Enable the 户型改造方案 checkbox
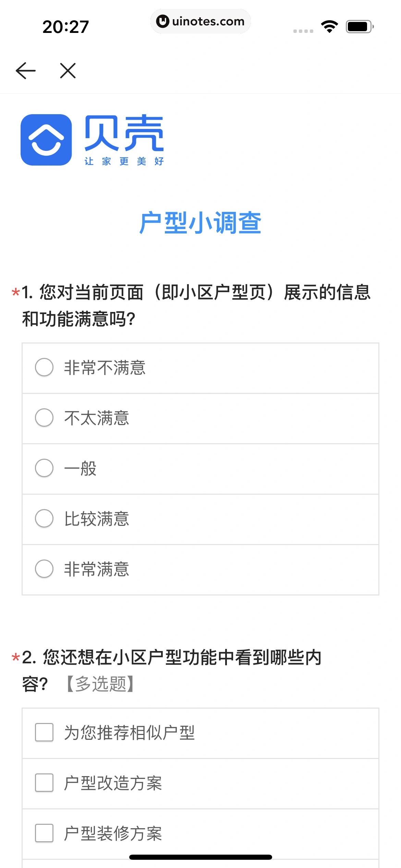Screen dimensions: 401x868 (x=44, y=783)
